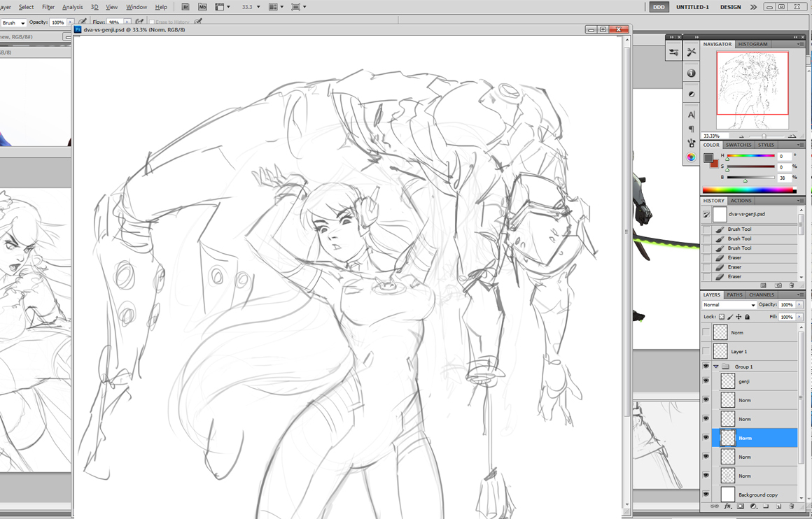Open the Color wheel panel icon
The height and width of the screenshot is (519, 812).
[691, 157]
